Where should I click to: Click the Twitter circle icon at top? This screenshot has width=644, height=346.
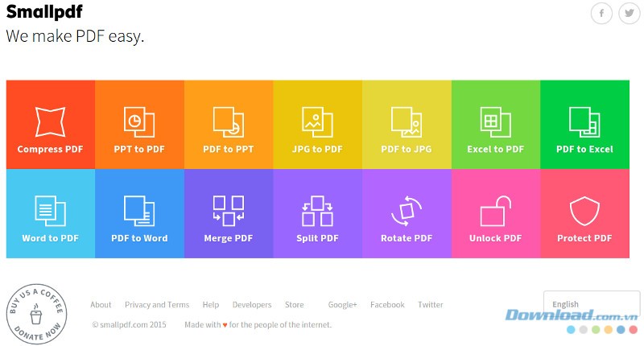[x=629, y=14]
